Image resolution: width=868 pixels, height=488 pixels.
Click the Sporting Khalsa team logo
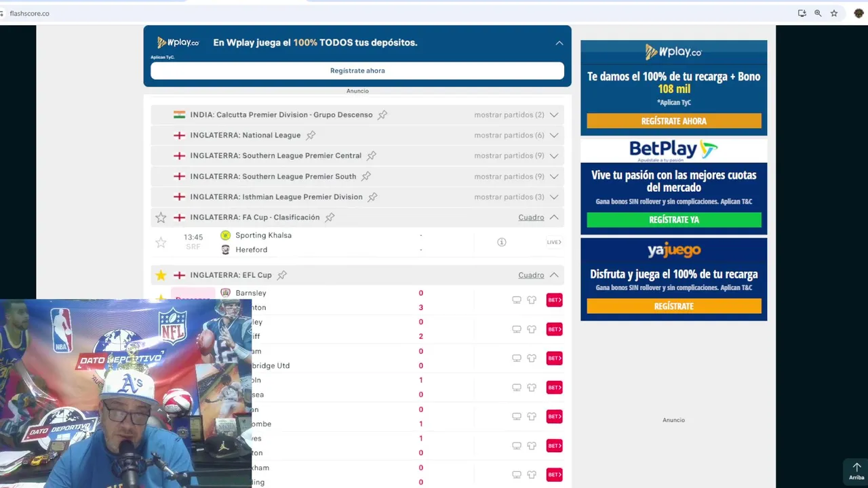226,235
